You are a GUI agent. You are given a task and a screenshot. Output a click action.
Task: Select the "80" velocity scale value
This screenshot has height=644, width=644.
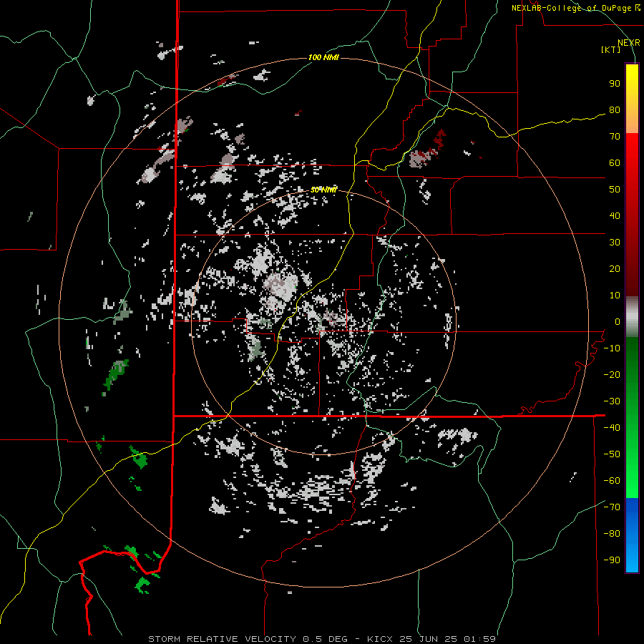point(615,110)
